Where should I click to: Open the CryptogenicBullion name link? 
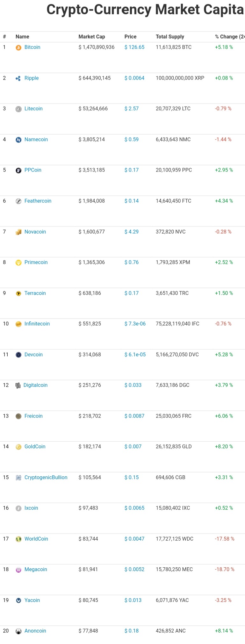tap(46, 477)
